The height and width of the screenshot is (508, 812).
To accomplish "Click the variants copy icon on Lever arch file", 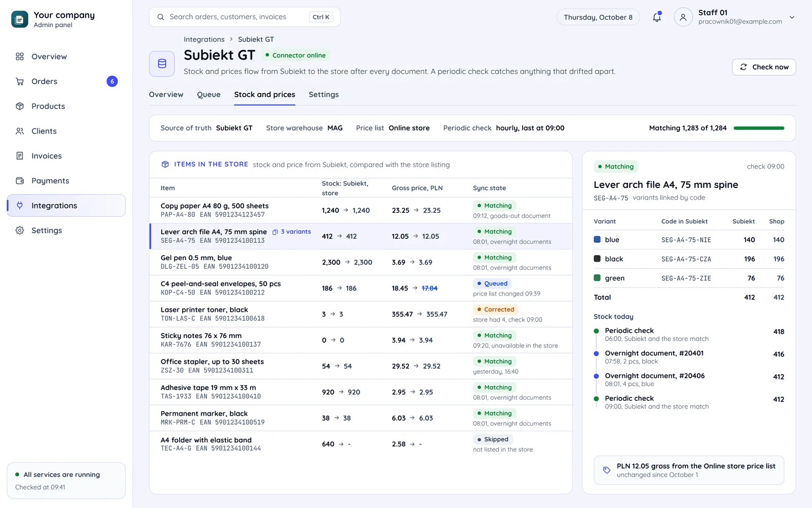I will [x=275, y=232].
